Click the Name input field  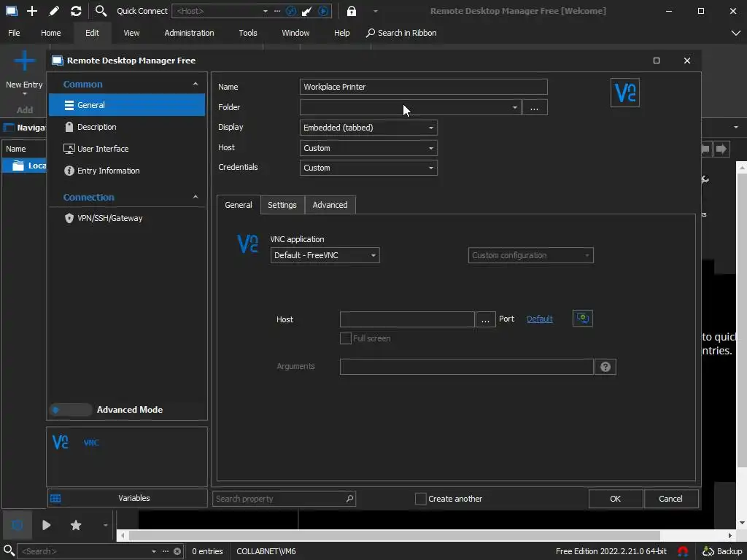424,87
